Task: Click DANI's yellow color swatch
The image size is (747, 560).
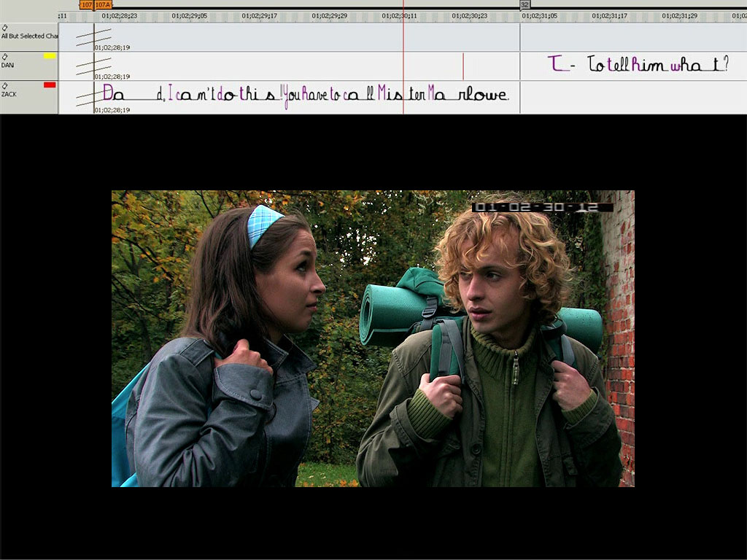Action: (50, 55)
